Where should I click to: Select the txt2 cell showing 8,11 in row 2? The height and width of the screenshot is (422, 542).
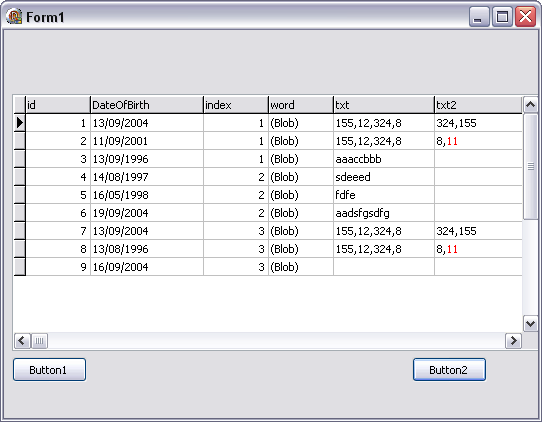point(478,141)
